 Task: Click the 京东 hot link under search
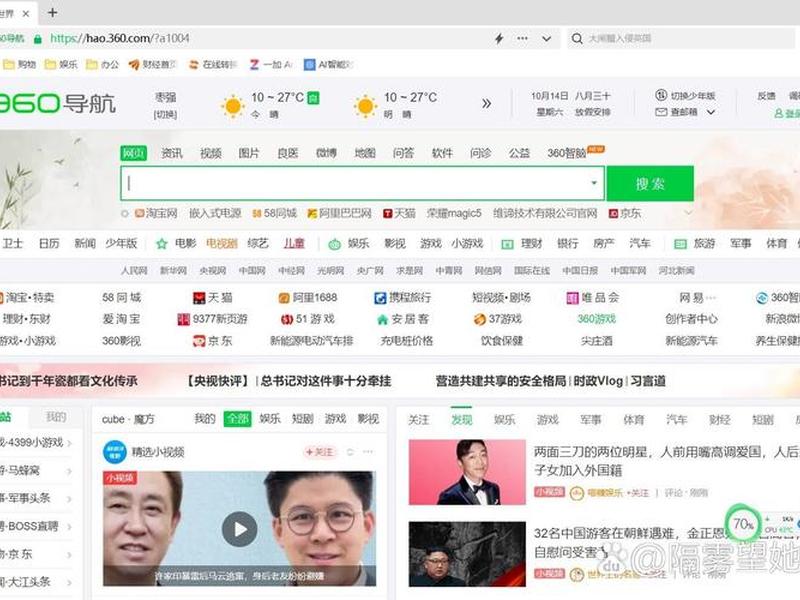(x=625, y=213)
